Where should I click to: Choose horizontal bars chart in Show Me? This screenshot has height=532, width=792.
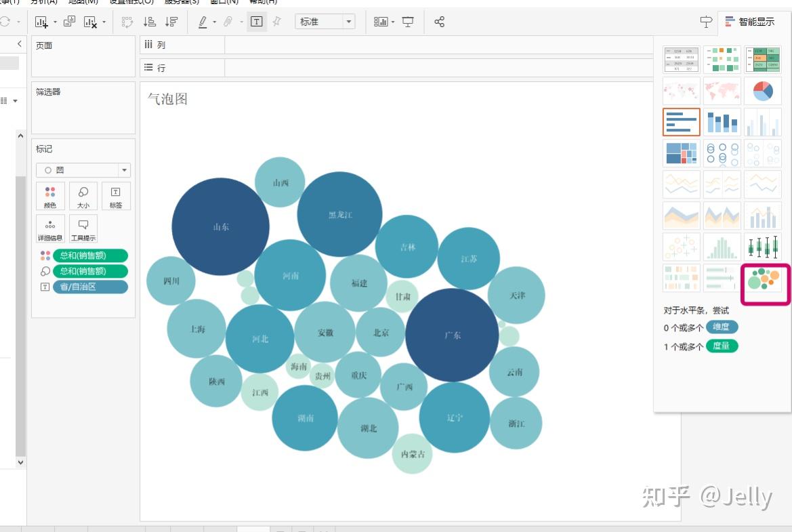[x=682, y=122]
